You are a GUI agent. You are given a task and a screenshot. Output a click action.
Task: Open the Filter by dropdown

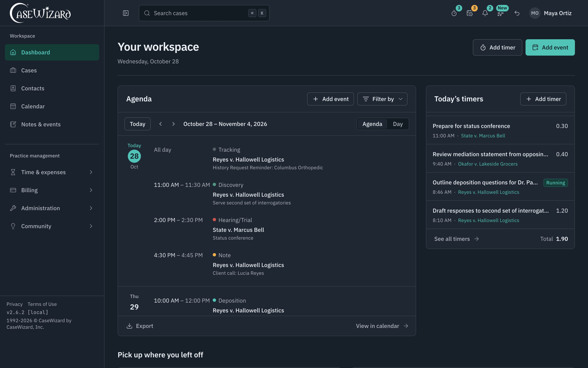click(382, 99)
